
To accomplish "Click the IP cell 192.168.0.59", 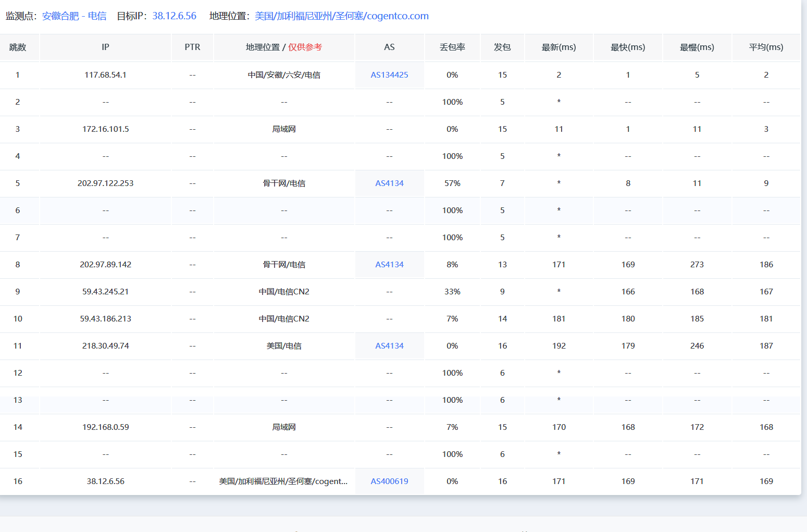I will tap(105, 427).
